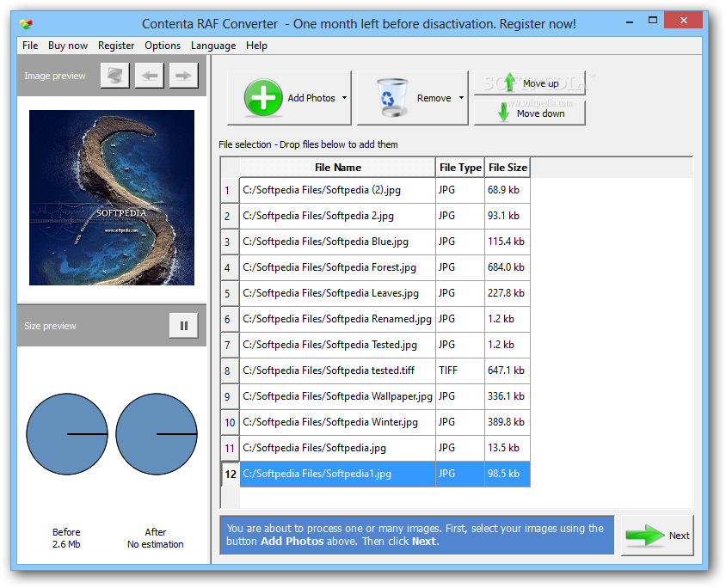Open the Language menu
Viewport: 726px width, 588px height.
[213, 46]
